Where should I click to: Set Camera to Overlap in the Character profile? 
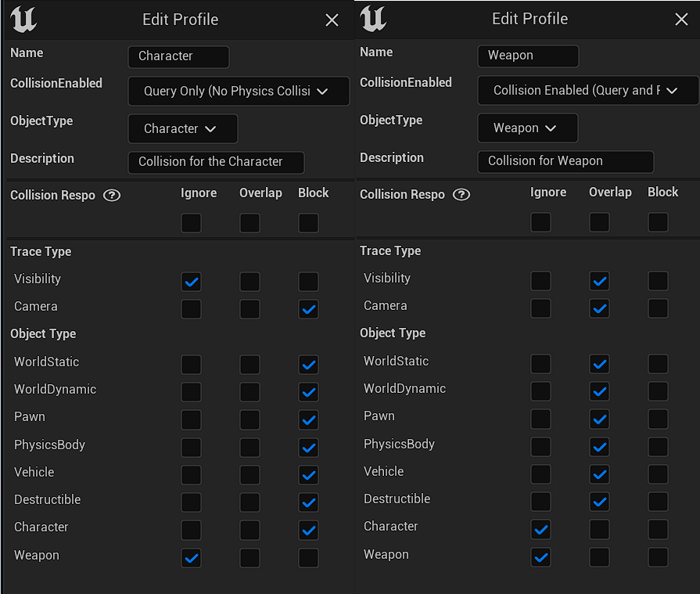coord(249,309)
